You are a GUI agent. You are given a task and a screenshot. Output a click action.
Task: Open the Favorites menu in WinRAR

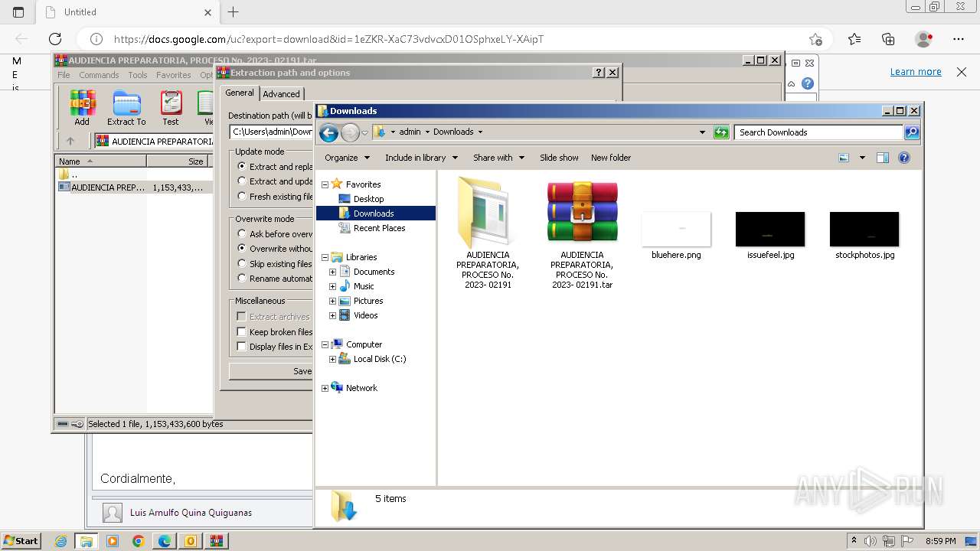tap(174, 75)
